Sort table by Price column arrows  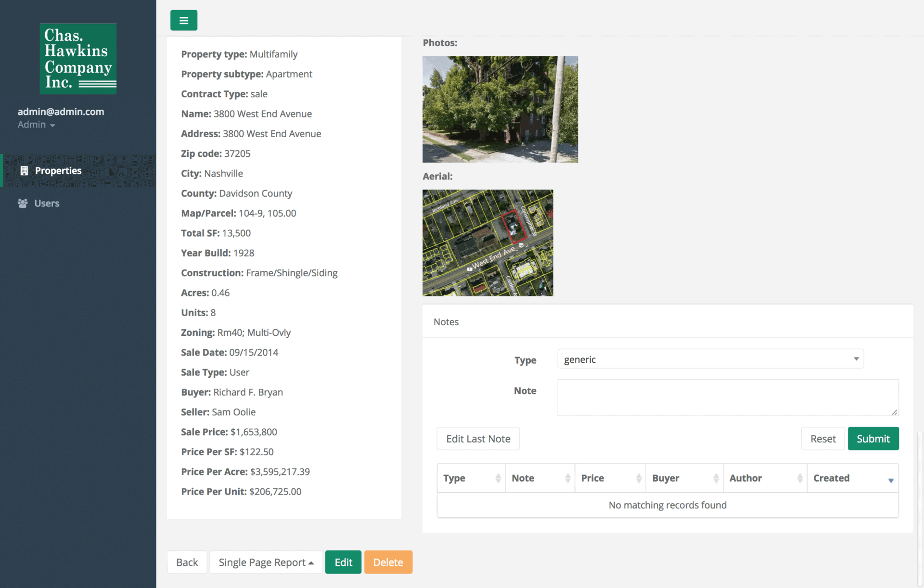(638, 478)
